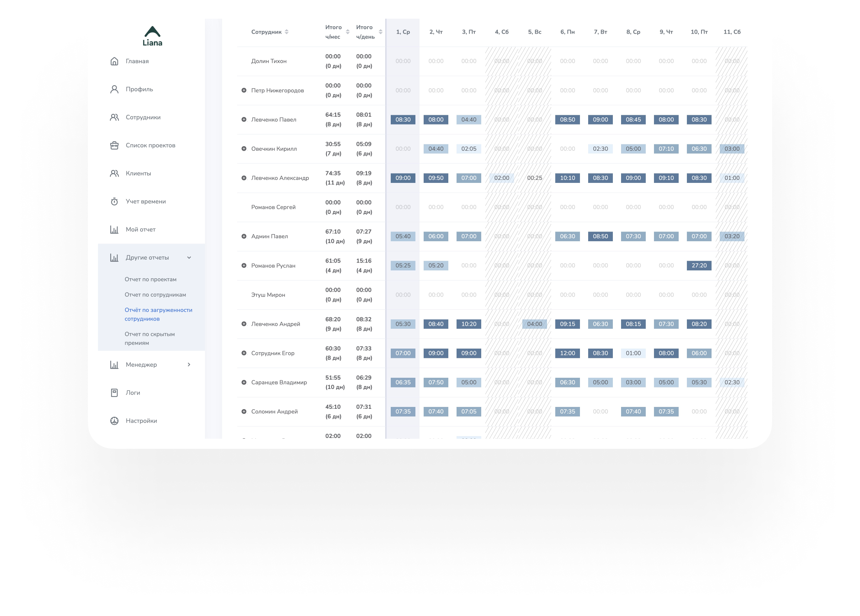Open the Главная home icon
This screenshot has width=860, height=616.
coord(114,61)
